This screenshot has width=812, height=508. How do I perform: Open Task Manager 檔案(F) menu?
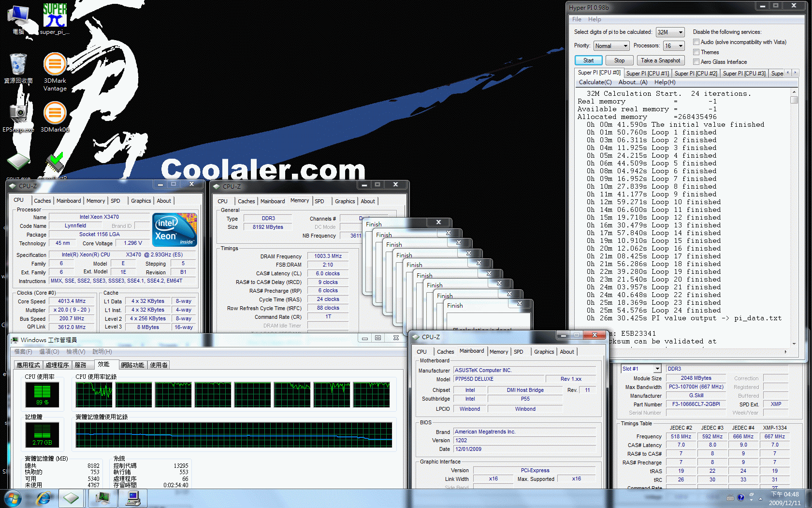(23, 352)
